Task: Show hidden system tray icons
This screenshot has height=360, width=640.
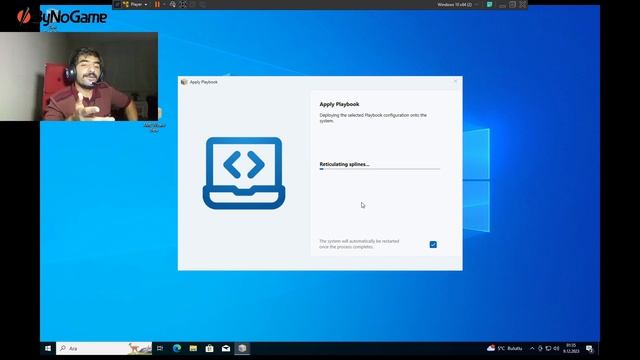Action: point(532,348)
